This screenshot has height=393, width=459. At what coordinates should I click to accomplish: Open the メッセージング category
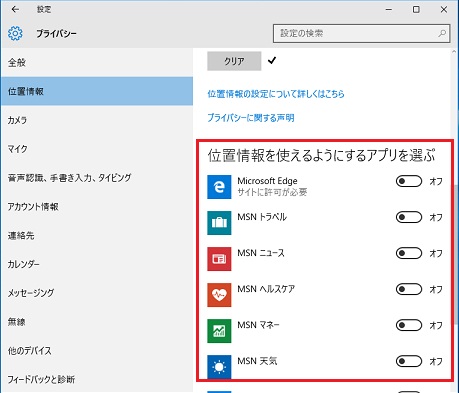(97, 293)
